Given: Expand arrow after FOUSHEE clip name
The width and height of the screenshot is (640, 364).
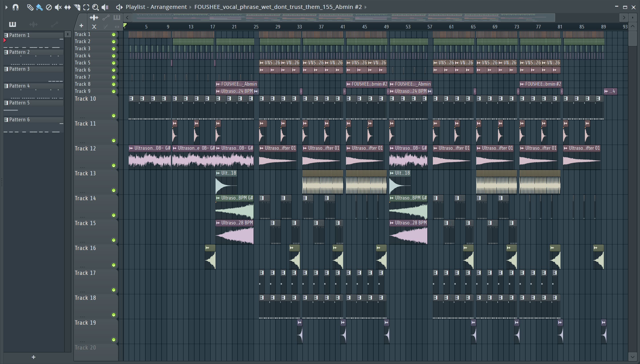Looking at the screenshot, I should point(366,7).
